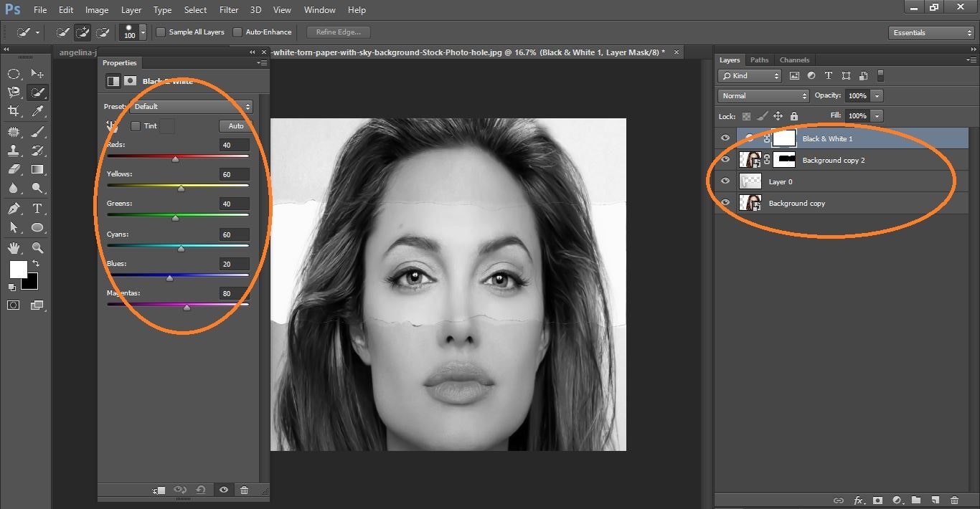
Task: Choose the Eraser tool
Action: [x=14, y=170]
